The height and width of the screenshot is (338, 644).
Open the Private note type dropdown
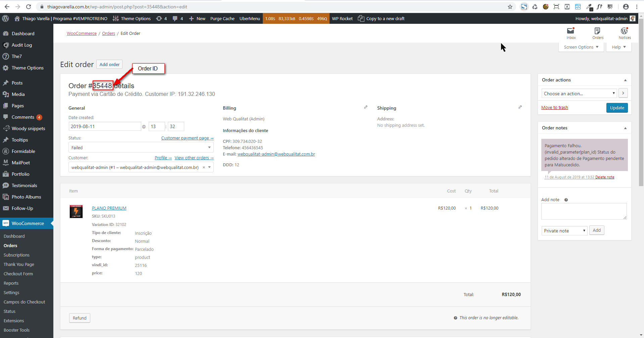point(564,231)
